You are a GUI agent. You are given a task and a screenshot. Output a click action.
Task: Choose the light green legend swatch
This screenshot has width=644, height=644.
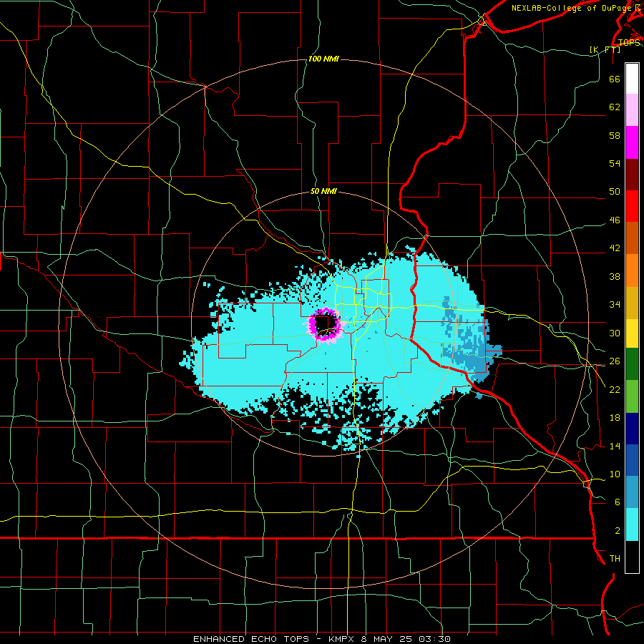pyautogui.click(x=632, y=396)
